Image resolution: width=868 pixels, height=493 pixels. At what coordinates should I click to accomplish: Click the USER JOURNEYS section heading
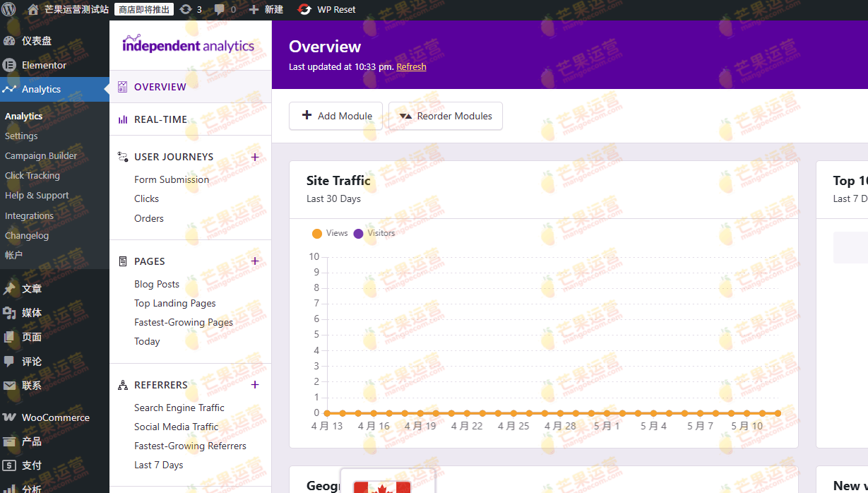[x=174, y=157]
